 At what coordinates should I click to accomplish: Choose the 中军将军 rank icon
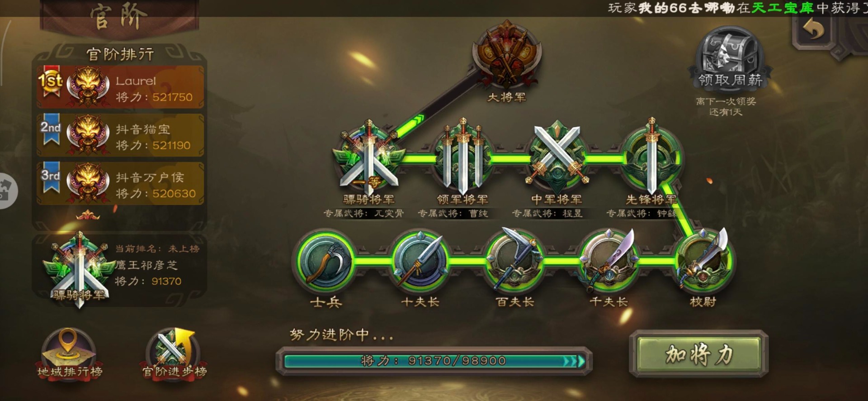tap(557, 156)
